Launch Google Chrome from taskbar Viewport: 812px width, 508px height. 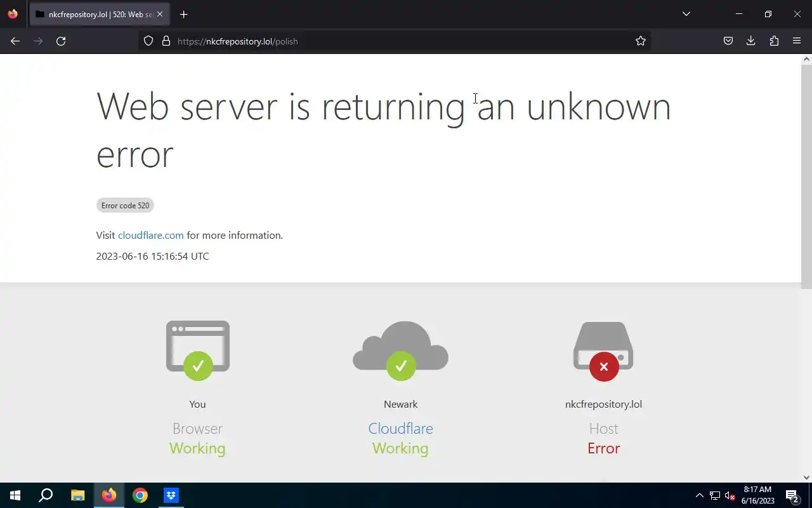click(x=140, y=495)
